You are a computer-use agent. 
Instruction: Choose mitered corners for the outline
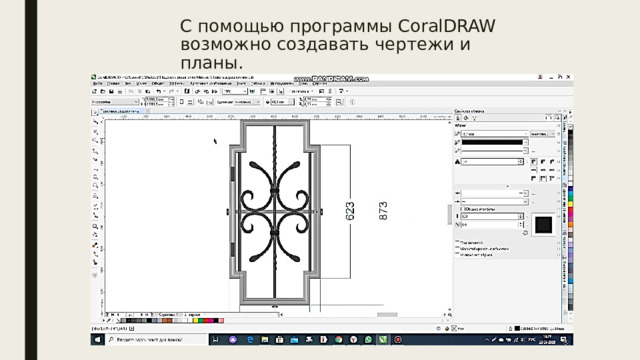click(x=533, y=162)
